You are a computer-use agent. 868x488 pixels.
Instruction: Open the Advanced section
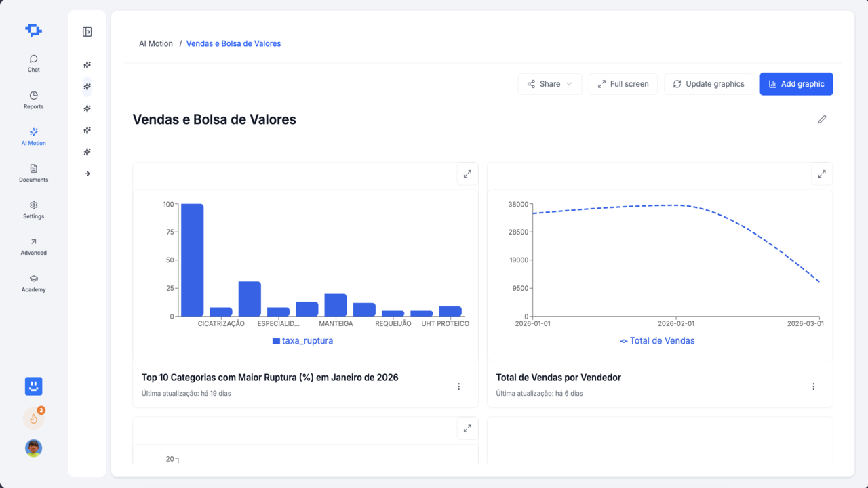point(33,246)
